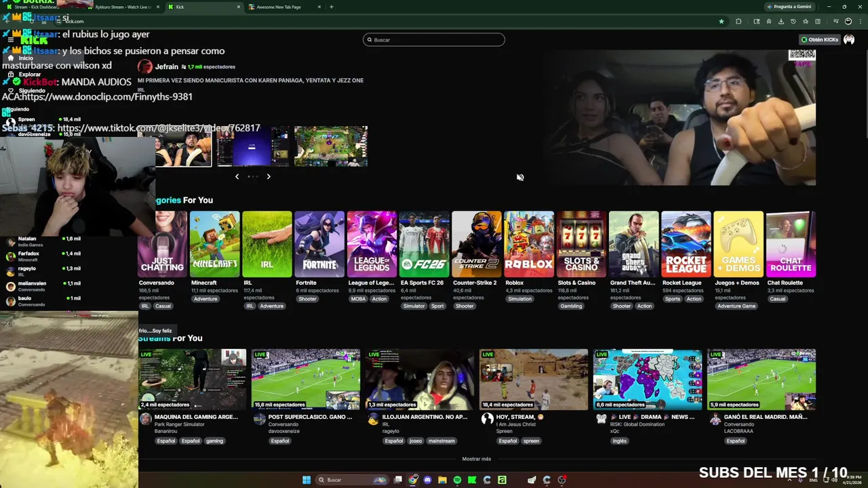This screenshot has width=868, height=488.
Task: Click Mostrar más below the streams
Action: tap(477, 459)
